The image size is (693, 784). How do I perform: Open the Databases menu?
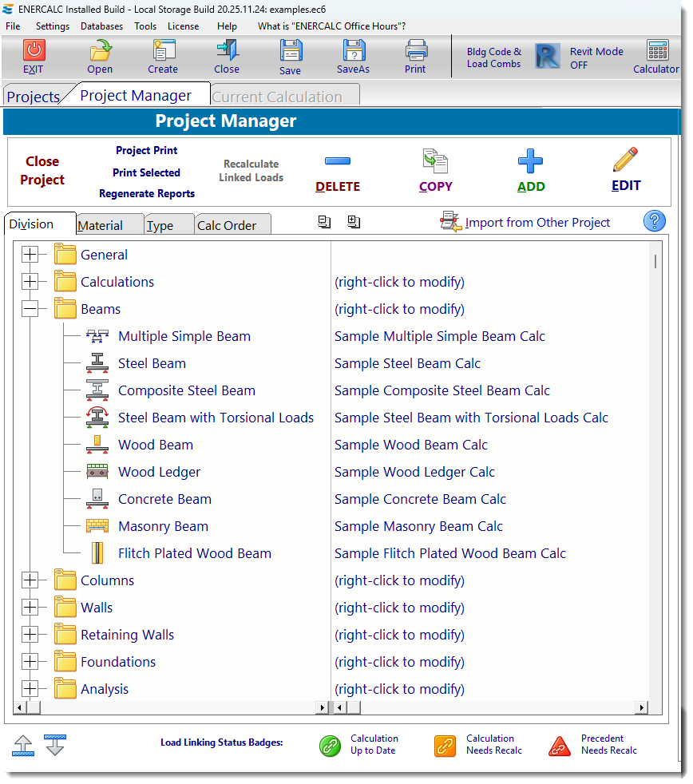pyautogui.click(x=101, y=26)
